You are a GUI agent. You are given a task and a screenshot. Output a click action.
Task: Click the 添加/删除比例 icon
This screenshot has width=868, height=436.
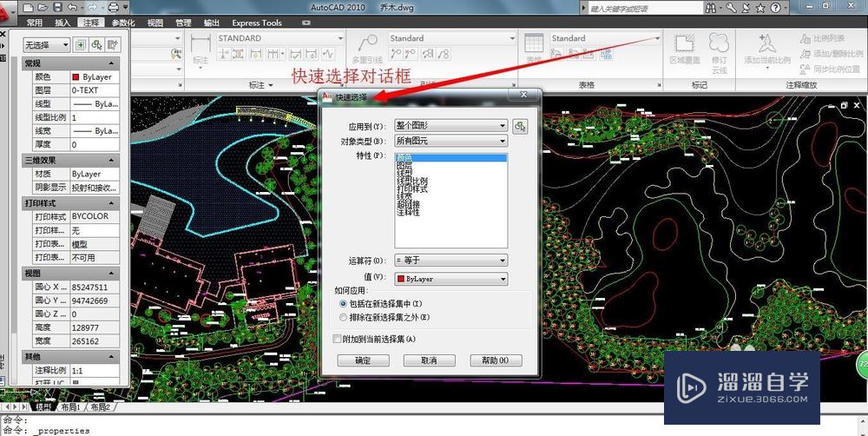806,54
